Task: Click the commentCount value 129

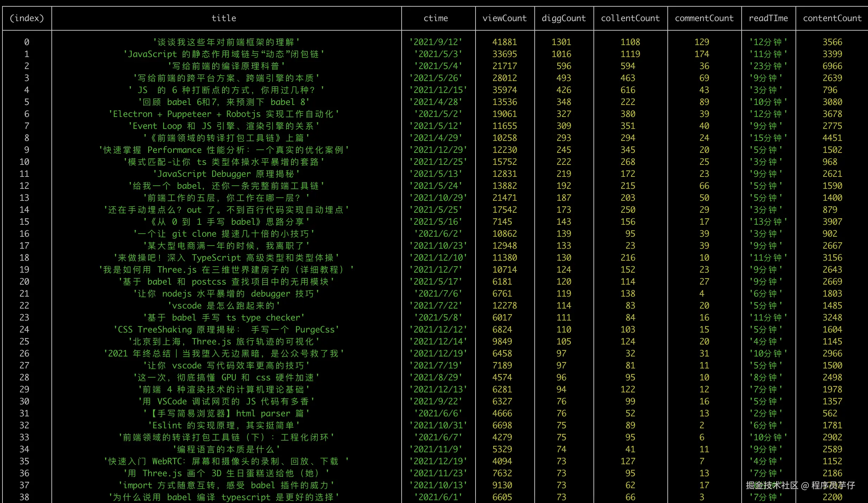Action: (702, 42)
